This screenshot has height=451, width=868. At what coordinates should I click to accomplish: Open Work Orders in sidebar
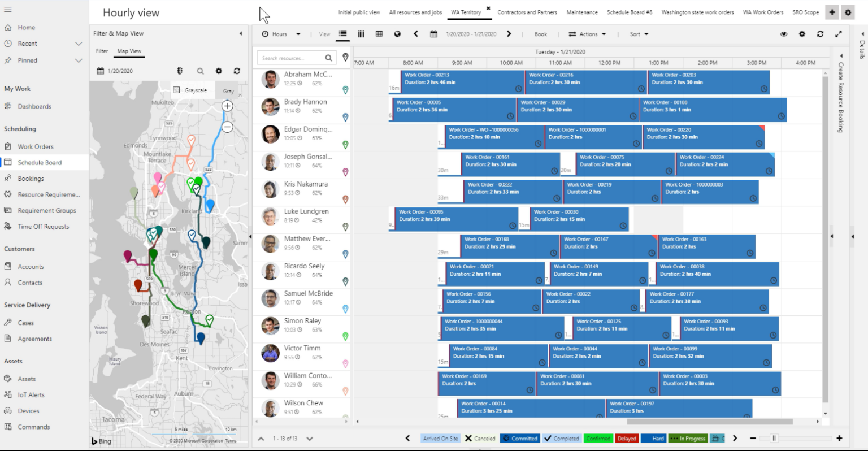tap(36, 146)
